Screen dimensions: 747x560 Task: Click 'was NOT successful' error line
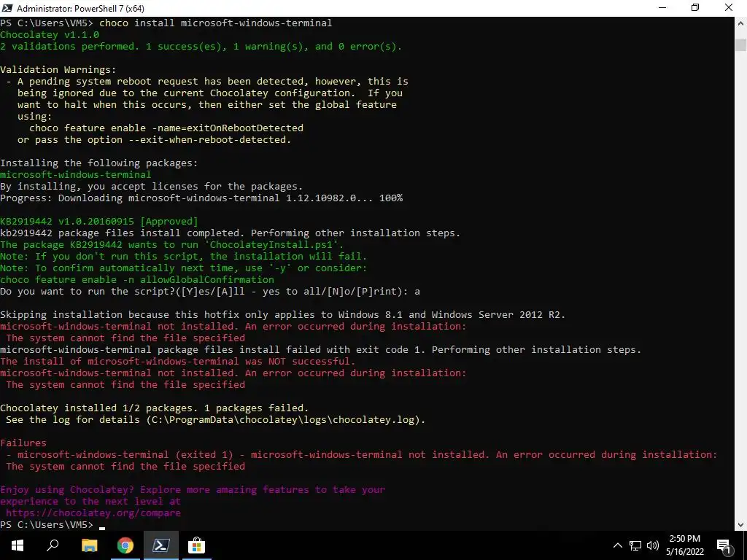click(x=178, y=362)
